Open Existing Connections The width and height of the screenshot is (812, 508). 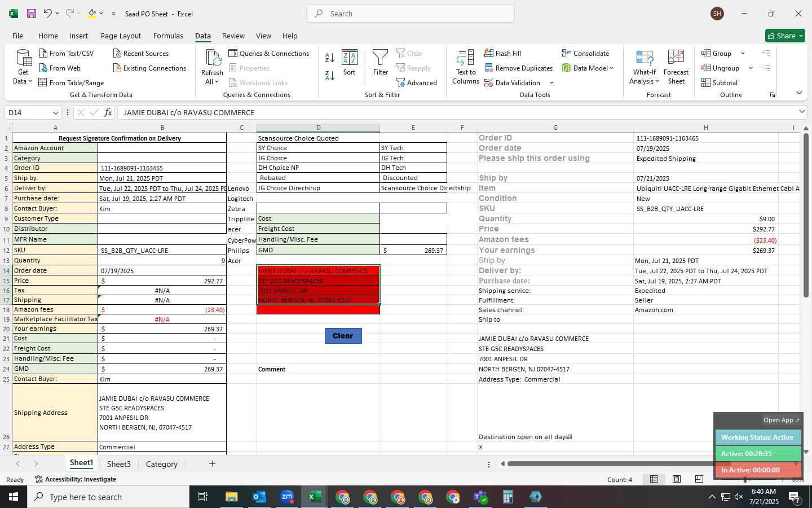(x=149, y=68)
